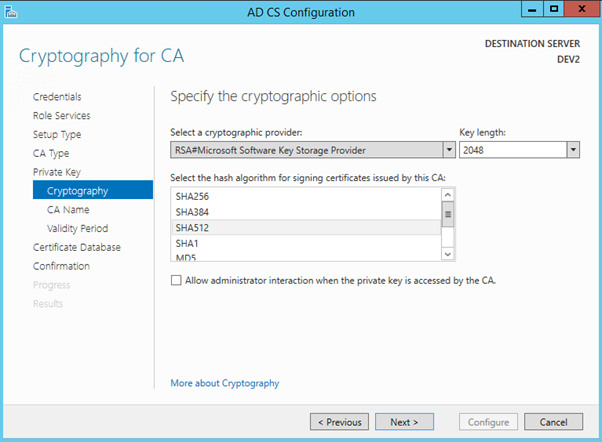The image size is (602, 442).
Task: Select Setup Type in sidebar
Action: 57,134
